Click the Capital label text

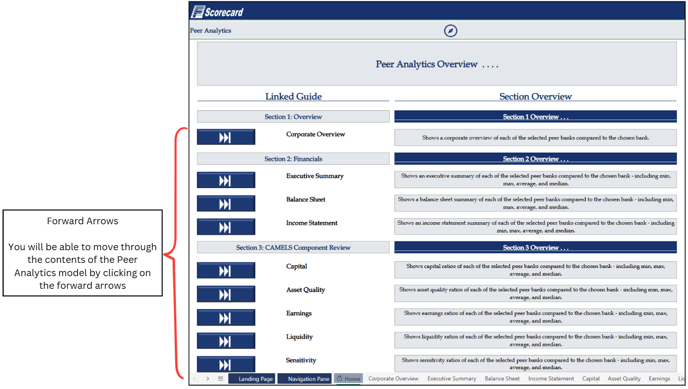point(297,266)
